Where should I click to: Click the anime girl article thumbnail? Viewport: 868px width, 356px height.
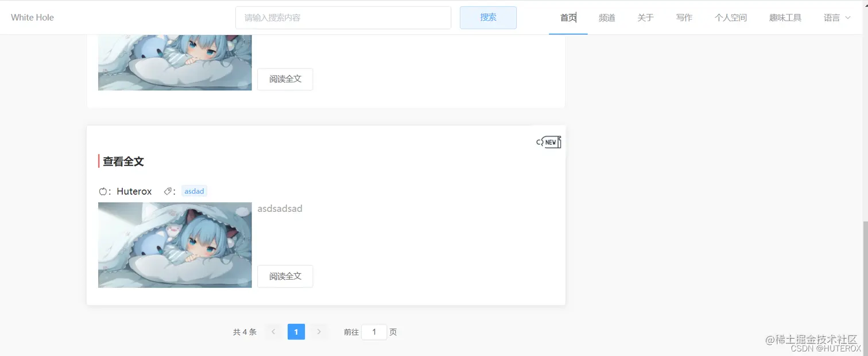pos(175,245)
